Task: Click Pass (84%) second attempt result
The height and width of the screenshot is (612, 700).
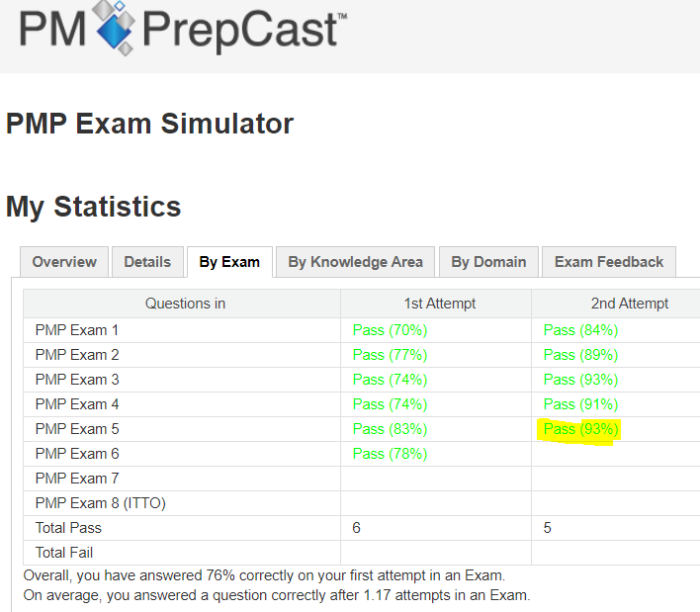Action: [x=580, y=330]
